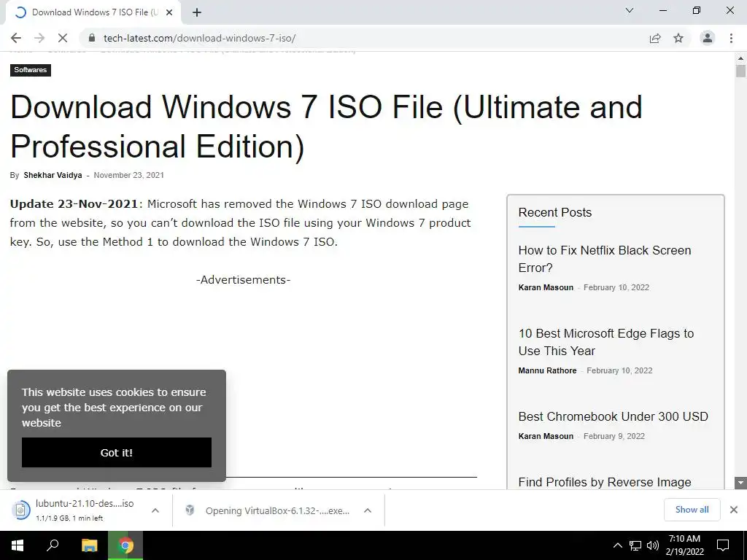Viewport: 747px width, 560px height.
Task: Open Best Chromebook Under 300 USD post
Action: point(613,416)
